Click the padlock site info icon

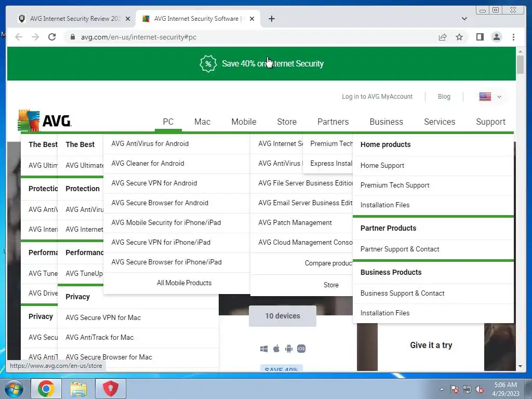pos(72,37)
